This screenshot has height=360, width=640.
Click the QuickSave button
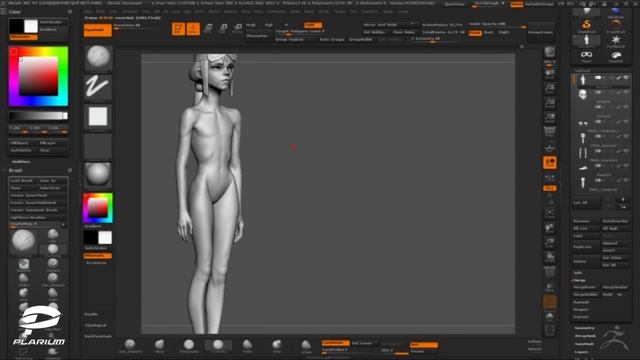point(454,4)
